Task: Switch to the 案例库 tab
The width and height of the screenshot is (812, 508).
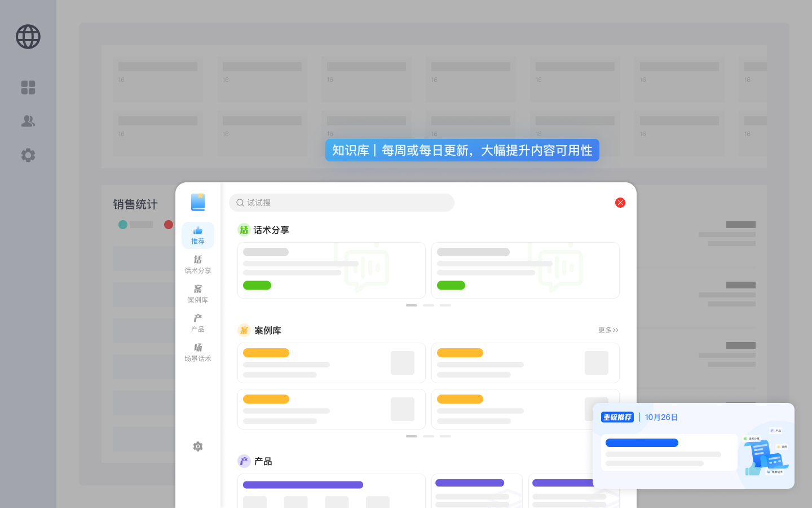Action: (198, 294)
